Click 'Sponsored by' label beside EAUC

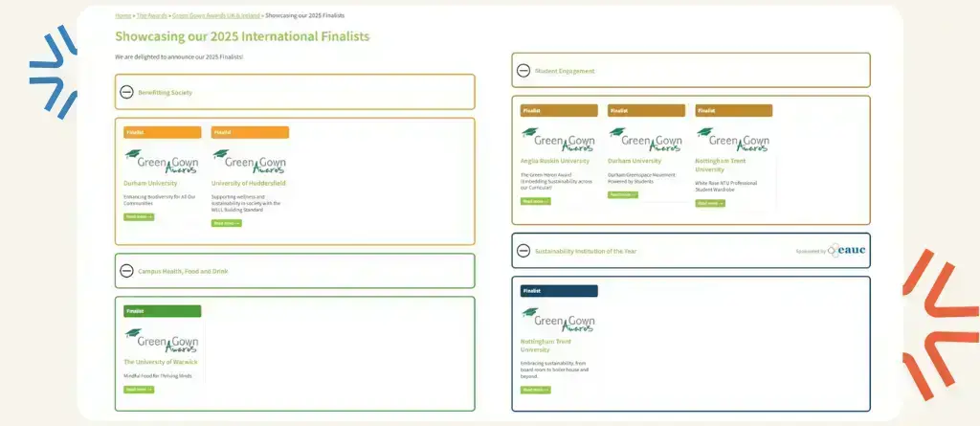point(811,252)
